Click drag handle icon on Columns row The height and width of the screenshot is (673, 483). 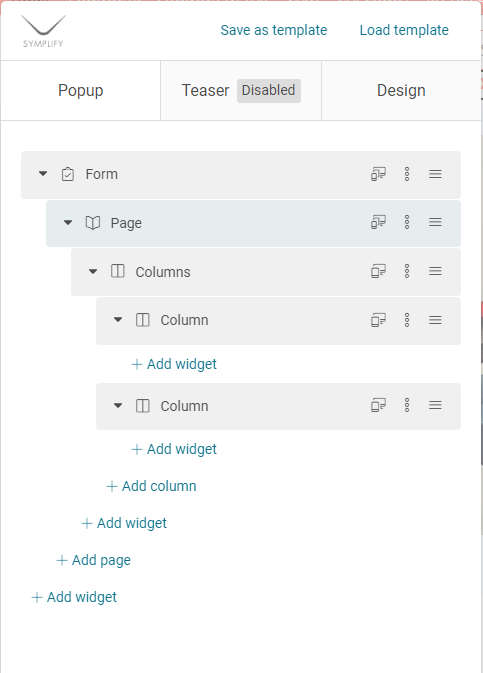click(435, 271)
